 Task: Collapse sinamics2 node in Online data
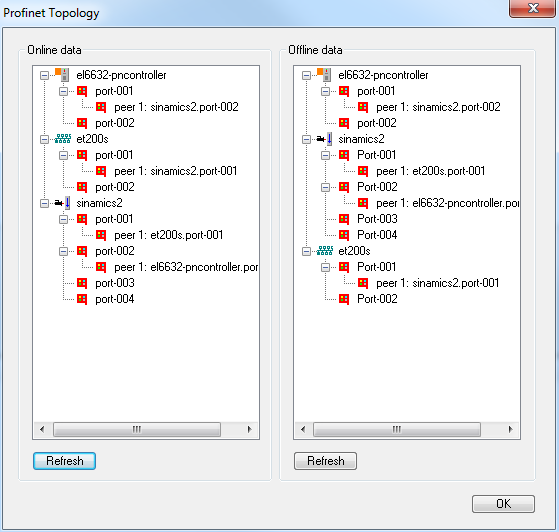(x=45, y=204)
